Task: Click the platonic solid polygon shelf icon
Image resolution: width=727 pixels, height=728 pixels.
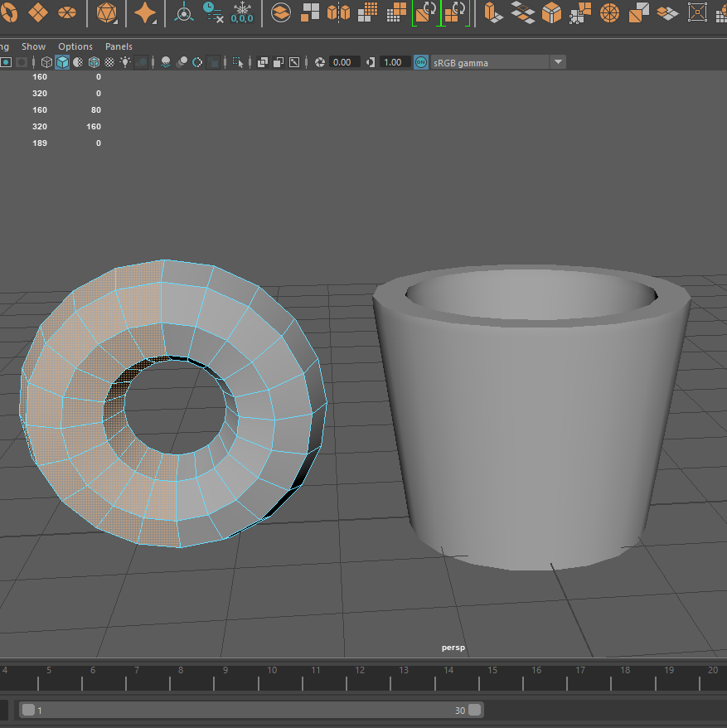Action: tap(106, 13)
